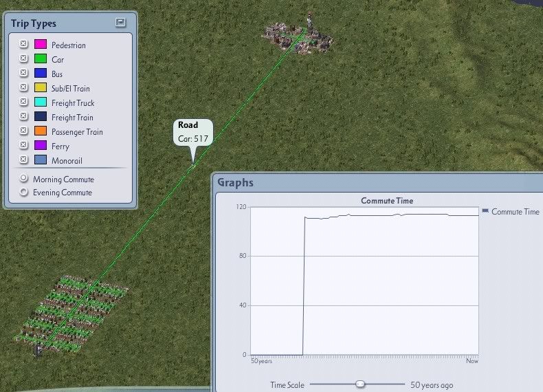Click the residential grid at road's lower end
The width and height of the screenshot is (543, 392).
(x=71, y=314)
